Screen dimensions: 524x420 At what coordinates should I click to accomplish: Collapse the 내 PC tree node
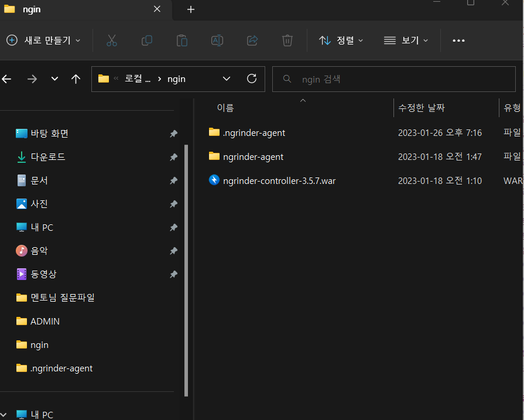coord(4,415)
